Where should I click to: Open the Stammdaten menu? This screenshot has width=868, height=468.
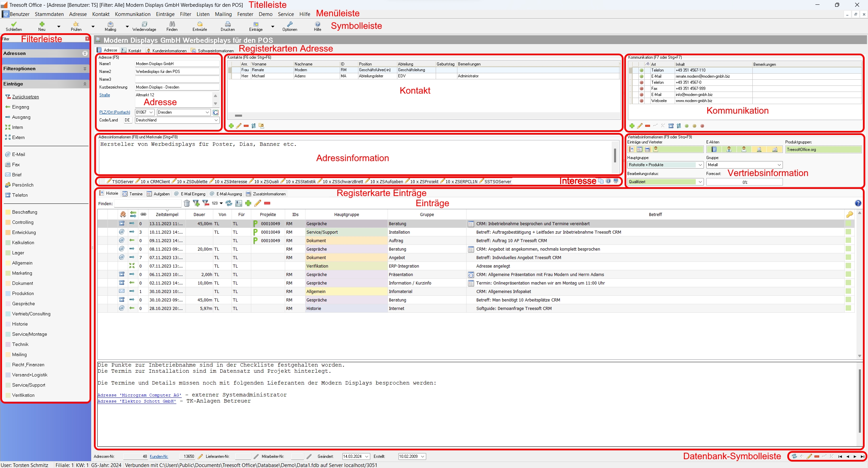tap(49, 14)
